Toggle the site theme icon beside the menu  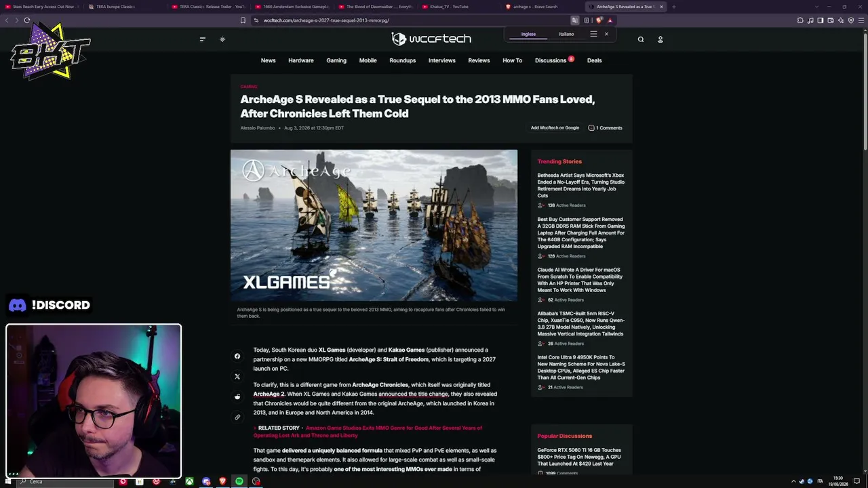222,39
